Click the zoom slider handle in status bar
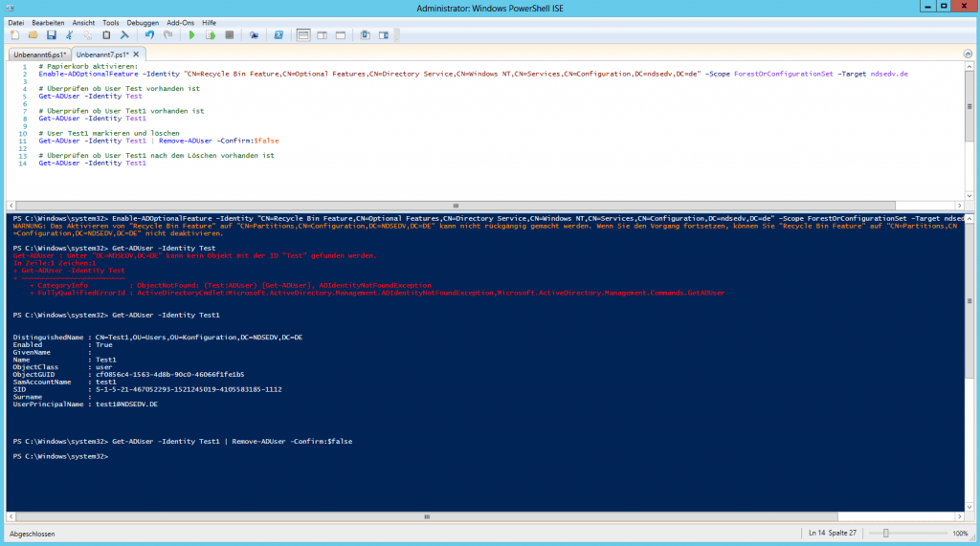The height and width of the screenshot is (546, 980). tap(886, 533)
